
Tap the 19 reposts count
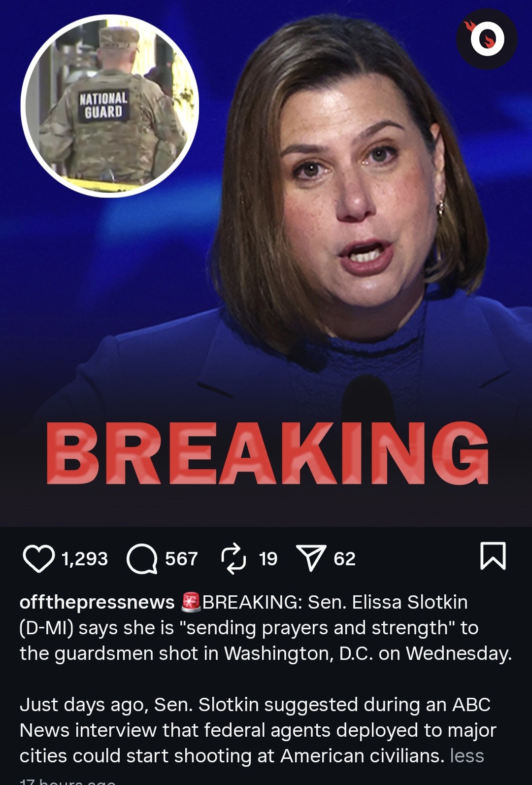point(268,559)
